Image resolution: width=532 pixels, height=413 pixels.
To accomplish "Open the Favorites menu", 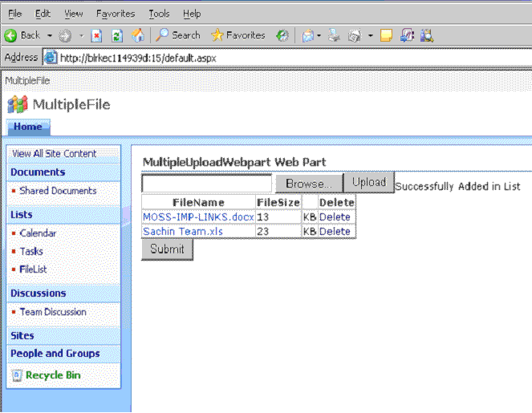I will pyautogui.click(x=116, y=14).
